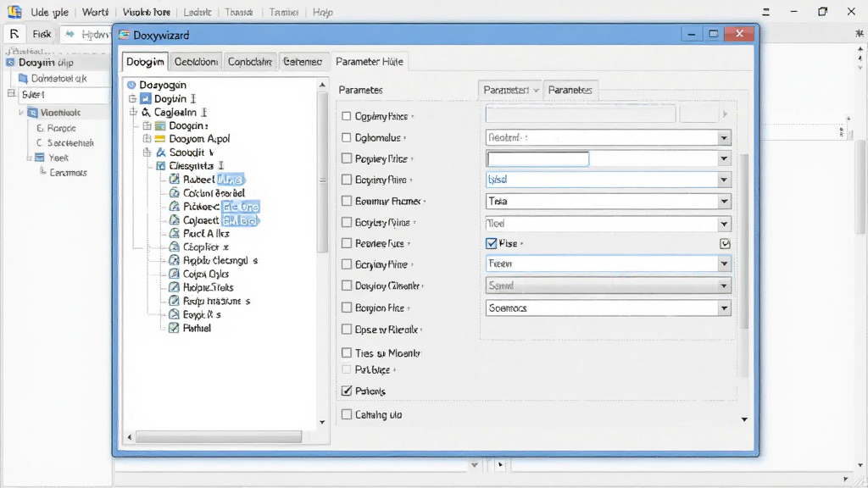Click the Fisk toolbar button in the main window
The image size is (868, 488).
tap(42, 34)
